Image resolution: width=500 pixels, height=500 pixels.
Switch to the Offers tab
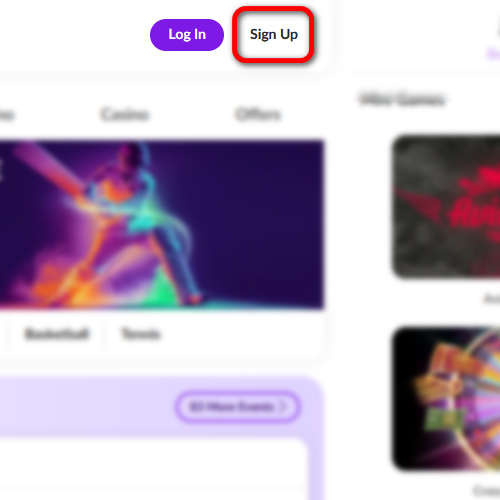[x=258, y=114]
